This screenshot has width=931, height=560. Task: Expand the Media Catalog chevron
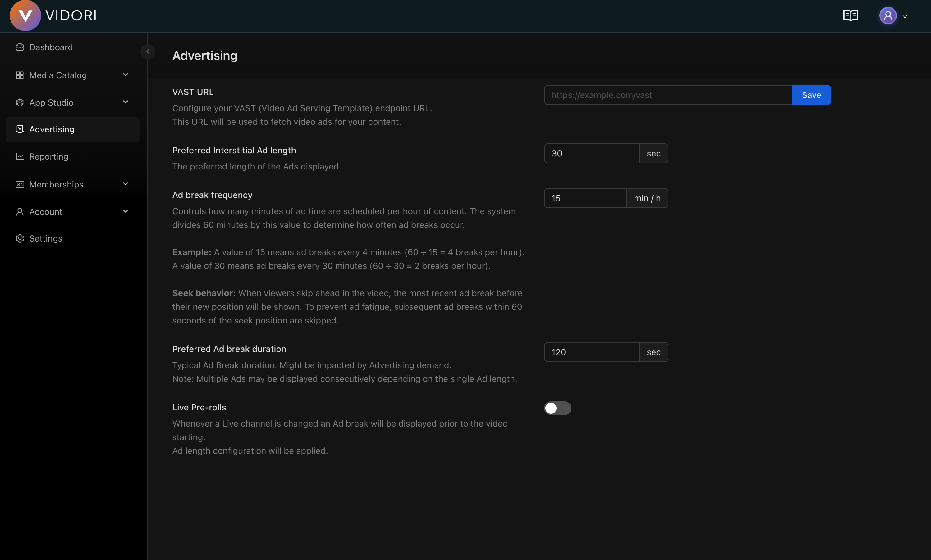pos(126,75)
